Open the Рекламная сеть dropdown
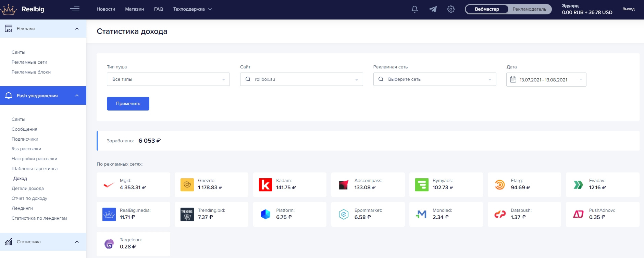 435,79
